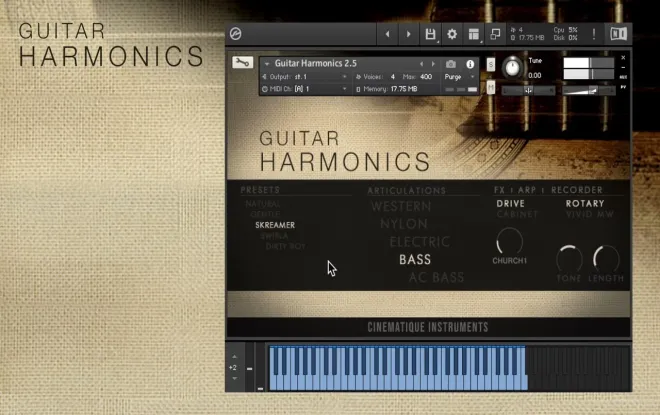Screen dimensions: 660x415
Task: Expand instrument name dropdown arrow
Action: point(267,64)
